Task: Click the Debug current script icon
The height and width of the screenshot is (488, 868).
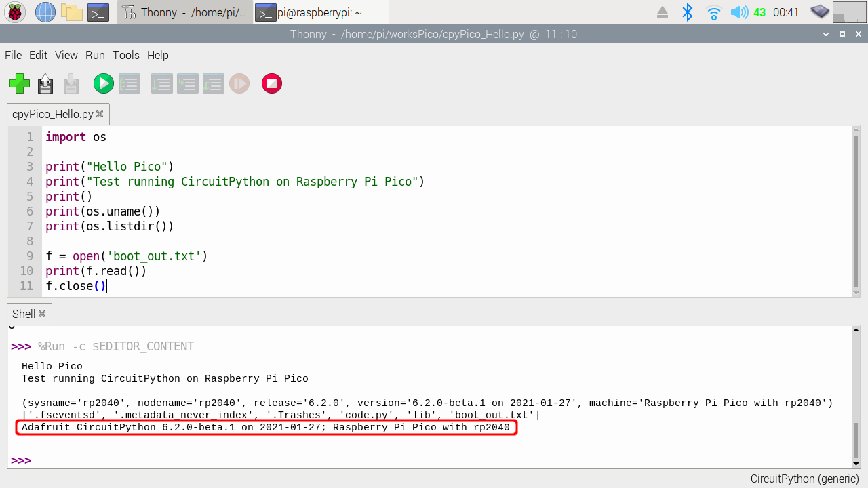Action: [129, 83]
